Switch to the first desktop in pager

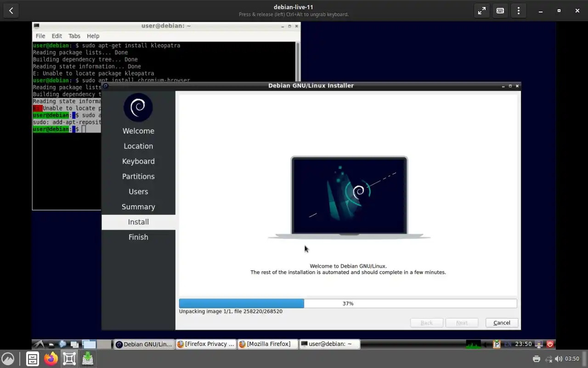[89, 344]
